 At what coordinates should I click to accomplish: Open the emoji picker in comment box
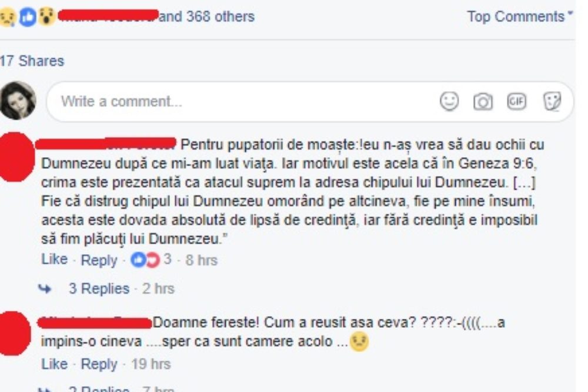449,101
